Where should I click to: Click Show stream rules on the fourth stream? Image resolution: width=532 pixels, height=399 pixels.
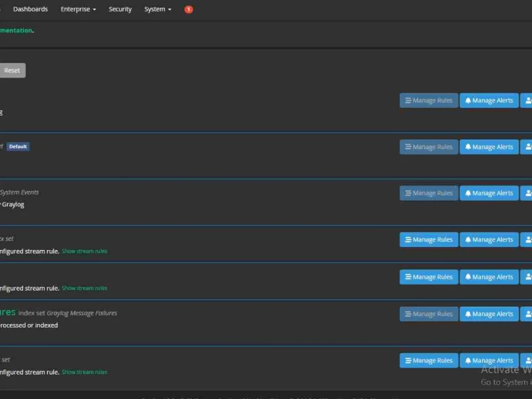coord(84,251)
